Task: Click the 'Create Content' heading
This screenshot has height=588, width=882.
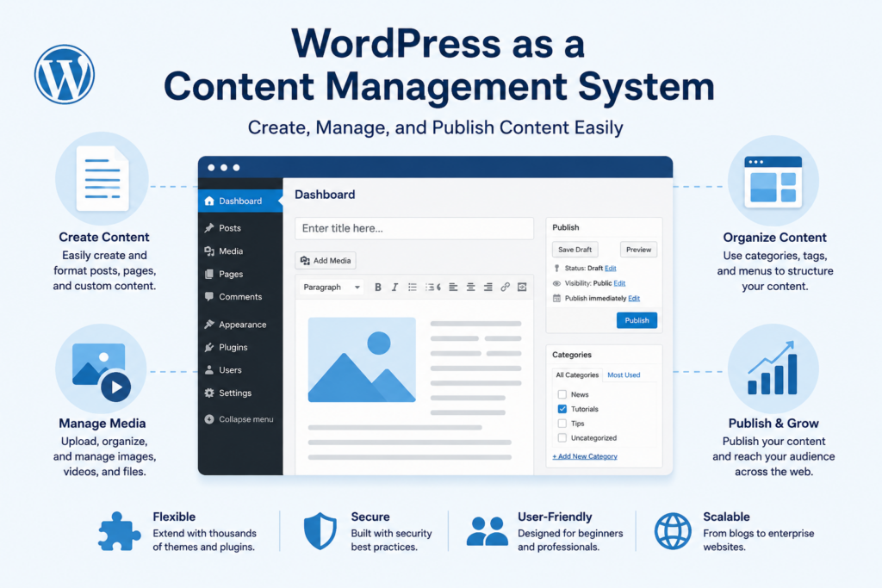Action: 104,238
